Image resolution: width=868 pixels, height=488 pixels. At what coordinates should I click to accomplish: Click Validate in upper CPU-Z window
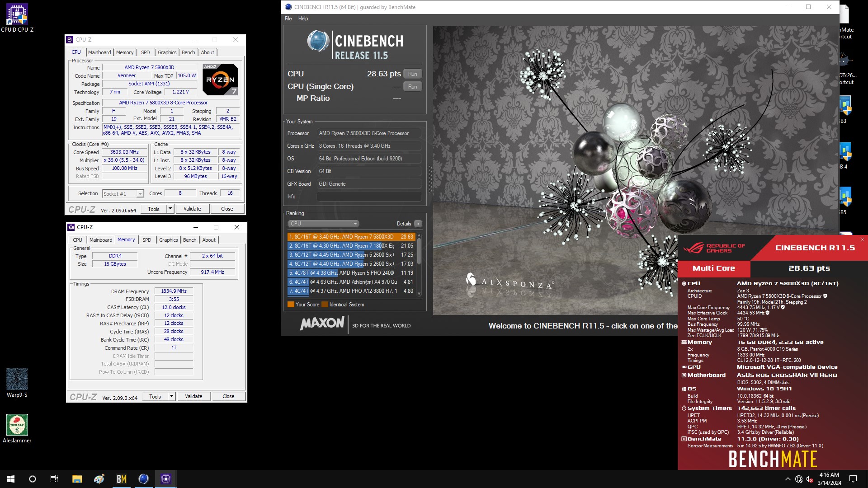coord(192,209)
